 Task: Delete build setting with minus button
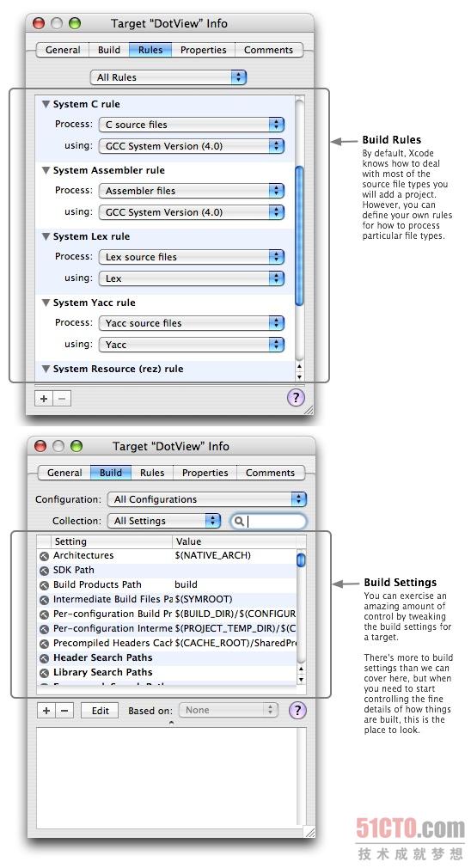[64, 710]
